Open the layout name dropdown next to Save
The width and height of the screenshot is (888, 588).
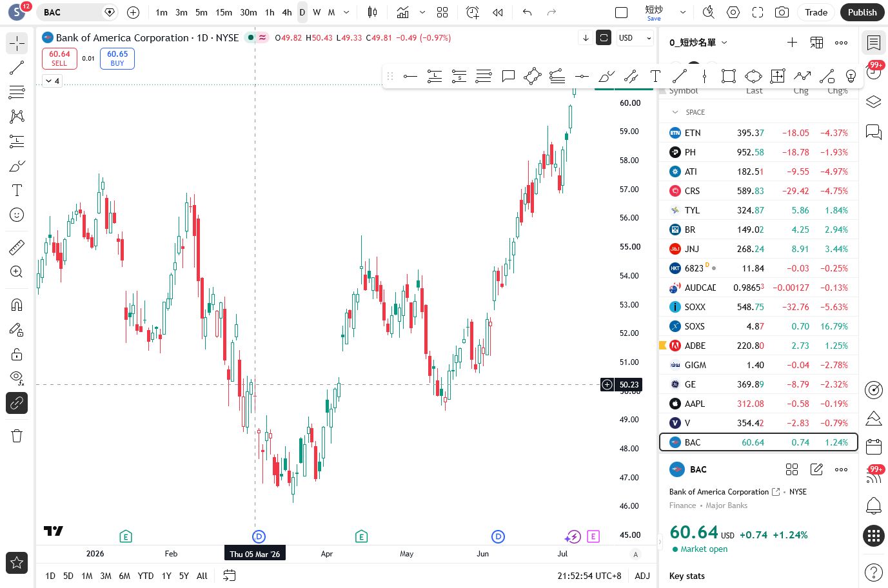[683, 12]
